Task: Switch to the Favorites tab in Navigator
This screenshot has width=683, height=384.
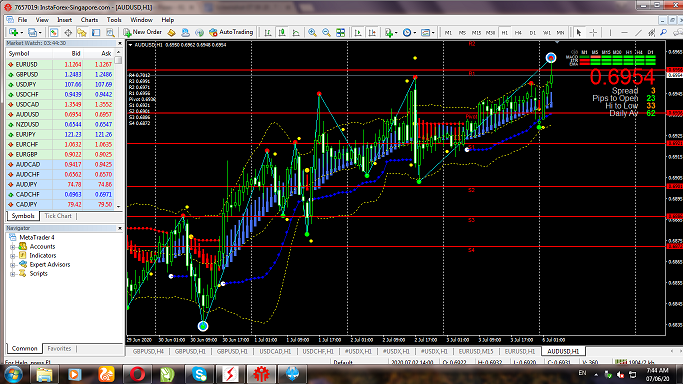Action: pos(59,348)
